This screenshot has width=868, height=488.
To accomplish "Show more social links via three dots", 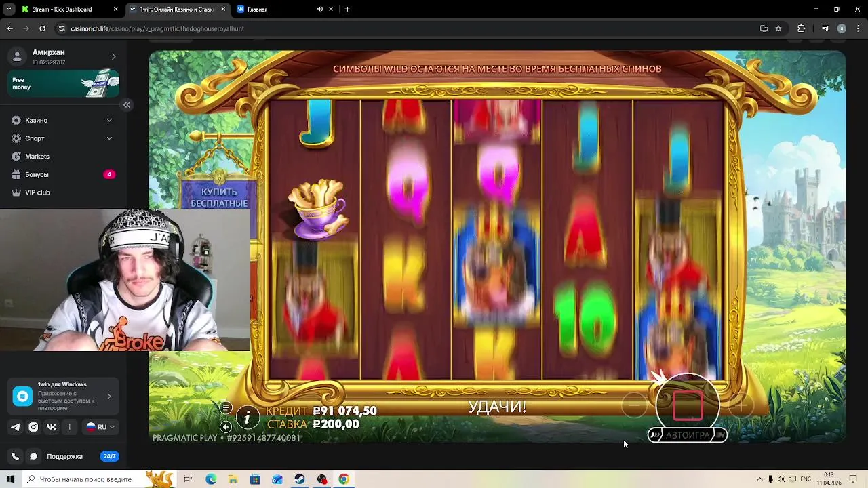I will (69, 427).
